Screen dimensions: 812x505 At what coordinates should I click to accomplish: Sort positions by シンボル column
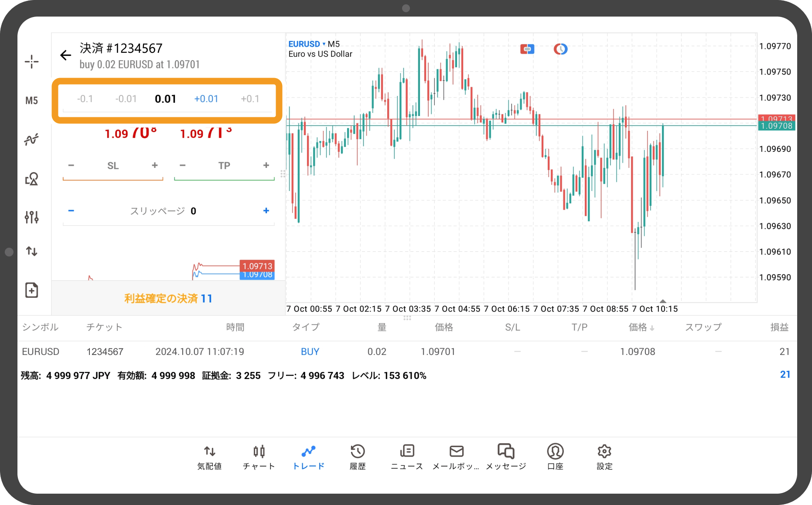40,327
